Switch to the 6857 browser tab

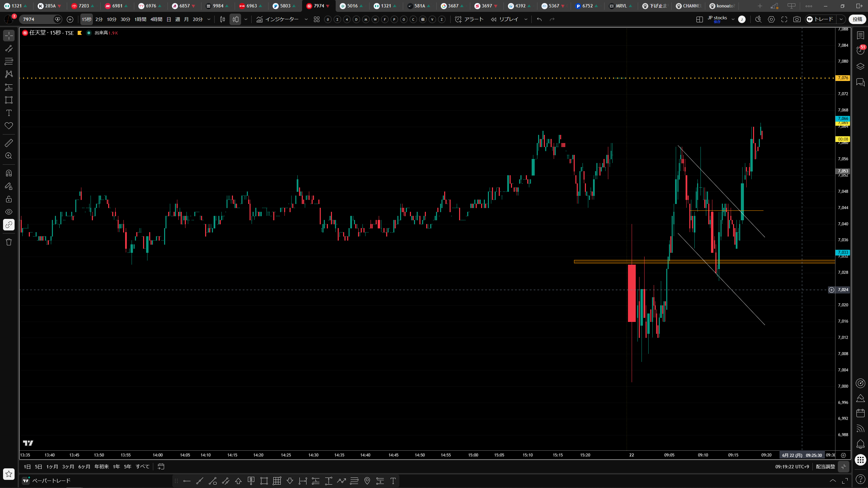click(183, 6)
